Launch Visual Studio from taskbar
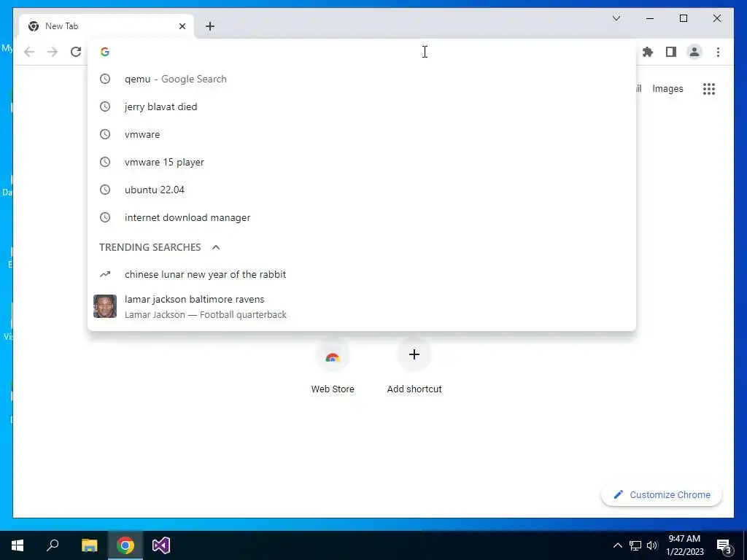Image resolution: width=747 pixels, height=560 pixels. [x=161, y=545]
